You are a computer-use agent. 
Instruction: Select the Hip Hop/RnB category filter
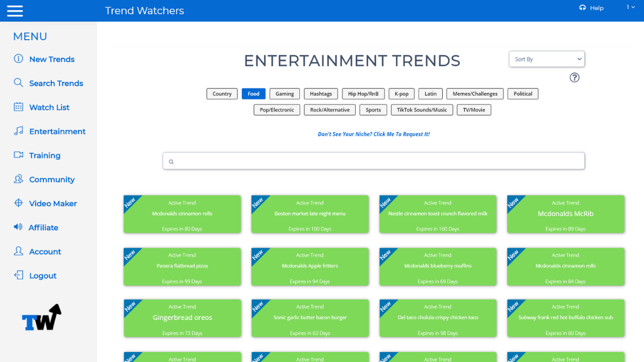pyautogui.click(x=363, y=94)
